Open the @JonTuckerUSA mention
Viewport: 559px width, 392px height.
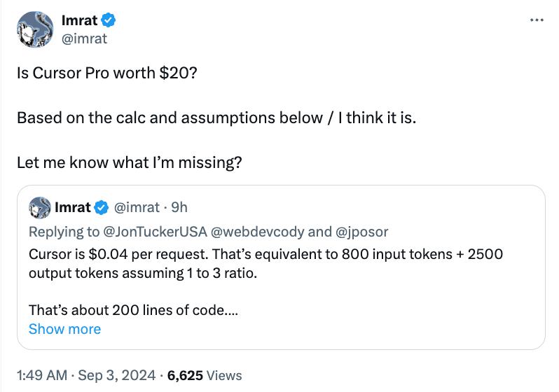click(155, 232)
